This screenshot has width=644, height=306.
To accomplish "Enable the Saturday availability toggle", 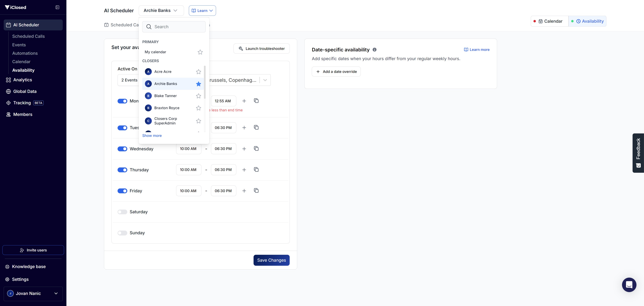I will [x=122, y=212].
